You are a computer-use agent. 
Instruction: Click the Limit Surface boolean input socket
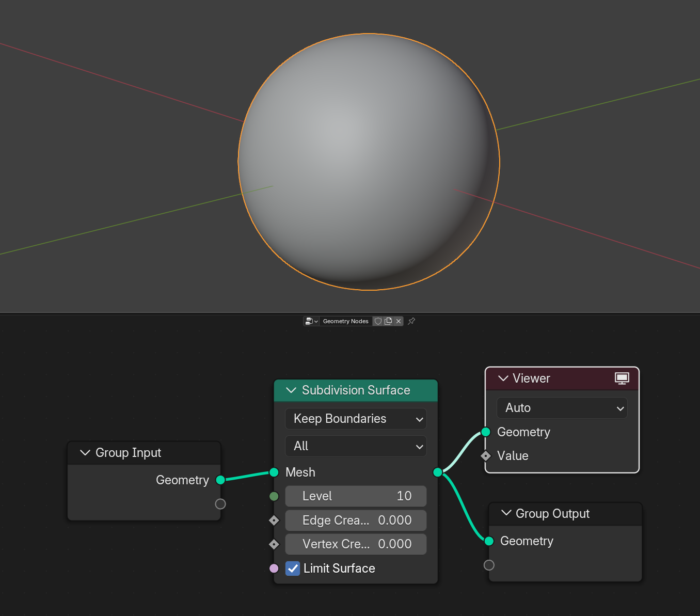pos(274,568)
